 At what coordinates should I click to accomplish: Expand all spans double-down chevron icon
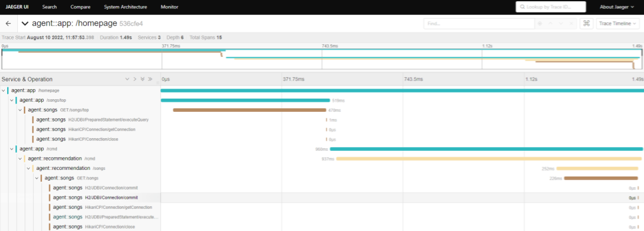click(142, 79)
